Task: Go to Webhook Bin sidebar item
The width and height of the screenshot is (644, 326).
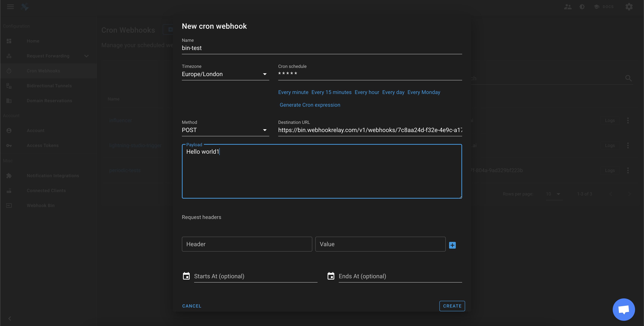Action: coord(40,205)
